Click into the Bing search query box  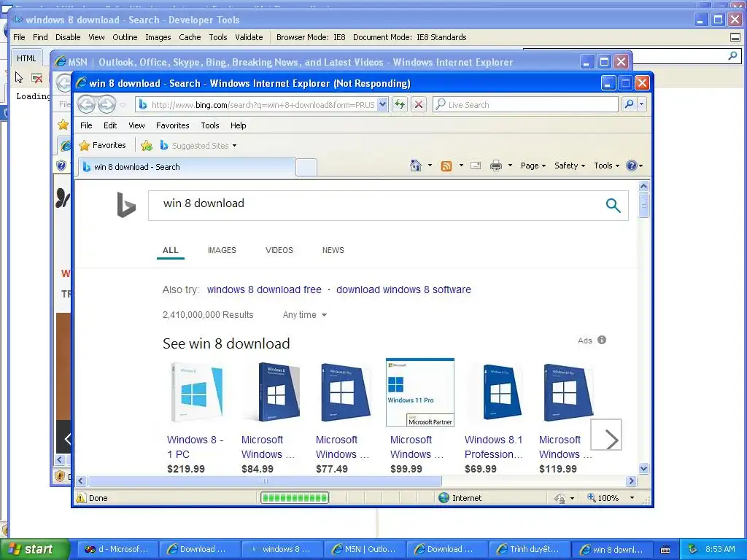coord(376,205)
